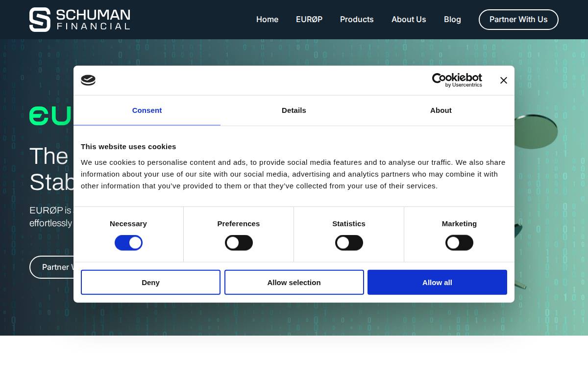Screen dimensions: 588x368
Task: Click the Cookiebot round logo icon
Action: (88, 80)
